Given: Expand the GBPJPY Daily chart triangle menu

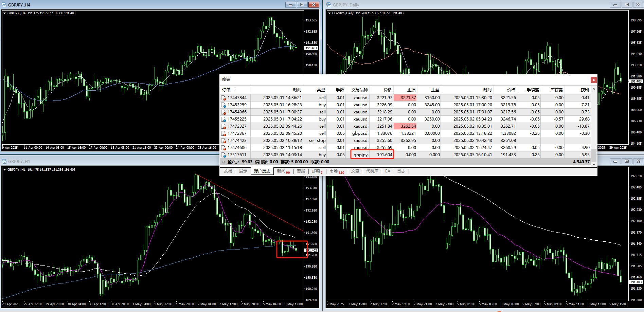Looking at the screenshot, I should (x=329, y=13).
